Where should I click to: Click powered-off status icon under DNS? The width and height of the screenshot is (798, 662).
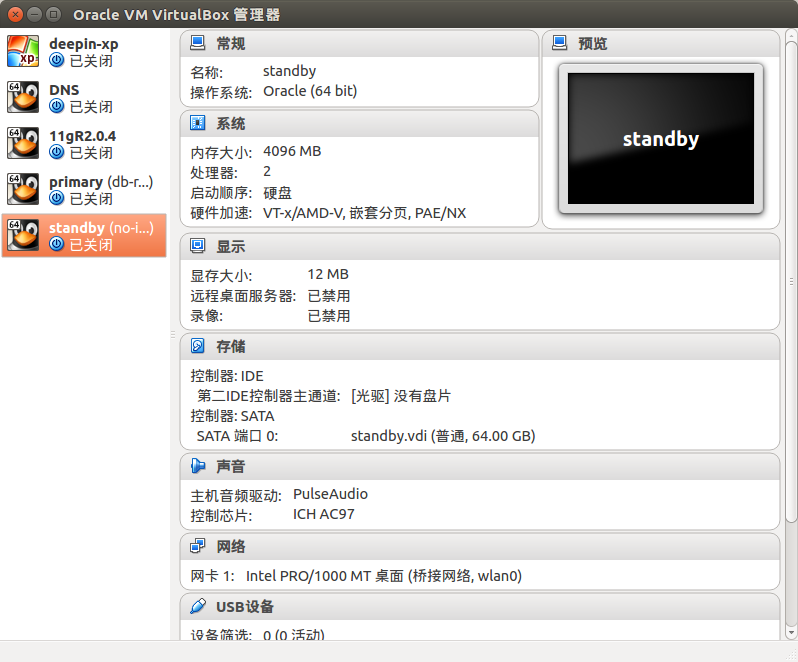[x=56, y=106]
